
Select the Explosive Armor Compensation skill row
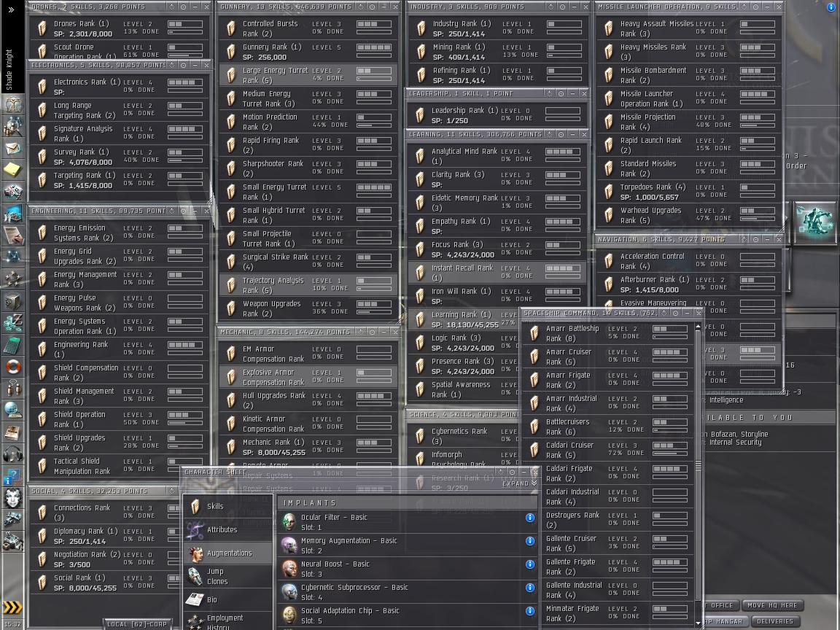[x=308, y=377]
